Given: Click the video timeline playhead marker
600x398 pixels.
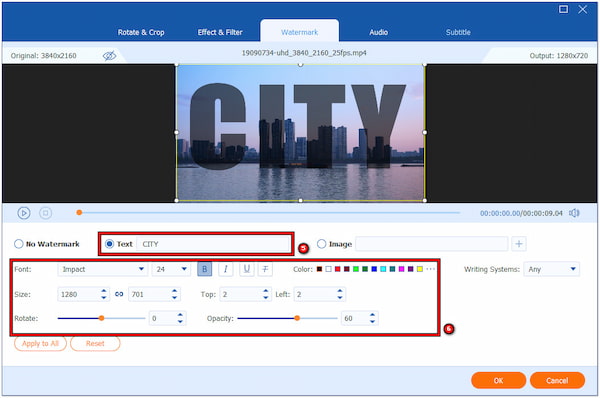Looking at the screenshot, I should click(79, 212).
